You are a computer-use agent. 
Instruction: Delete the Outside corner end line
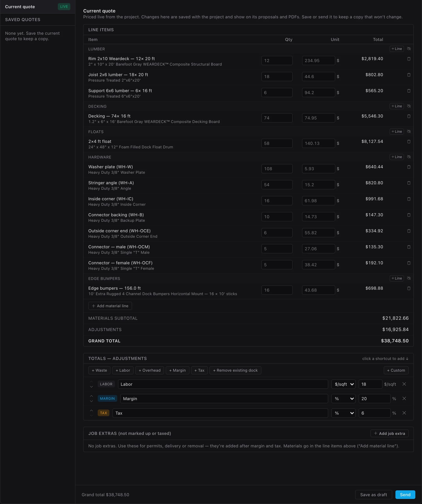pos(409,231)
